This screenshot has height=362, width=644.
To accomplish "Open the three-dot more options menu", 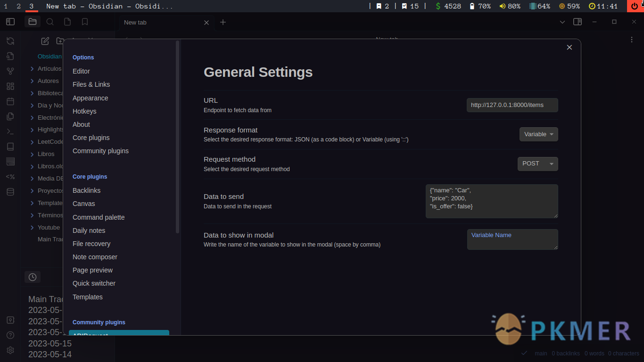I will pyautogui.click(x=632, y=40).
